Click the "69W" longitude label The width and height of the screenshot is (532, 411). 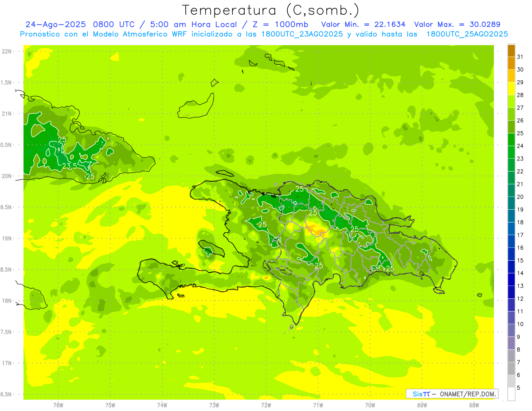422,405
